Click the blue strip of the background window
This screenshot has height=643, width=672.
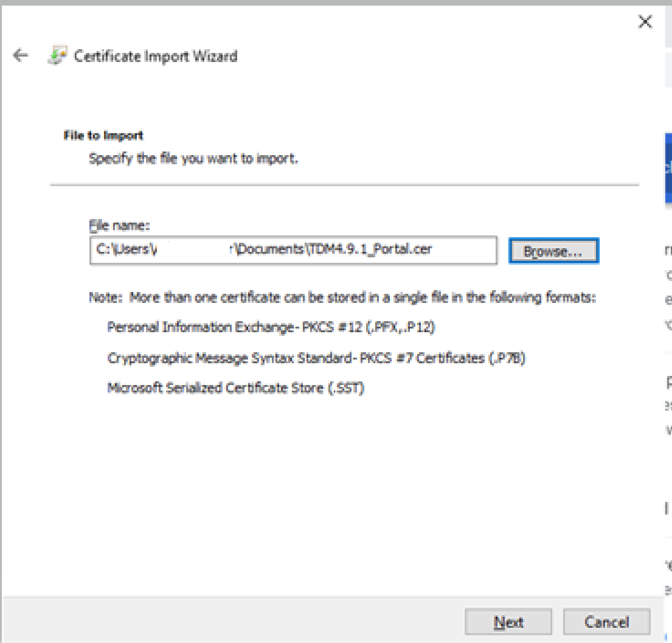click(667, 167)
